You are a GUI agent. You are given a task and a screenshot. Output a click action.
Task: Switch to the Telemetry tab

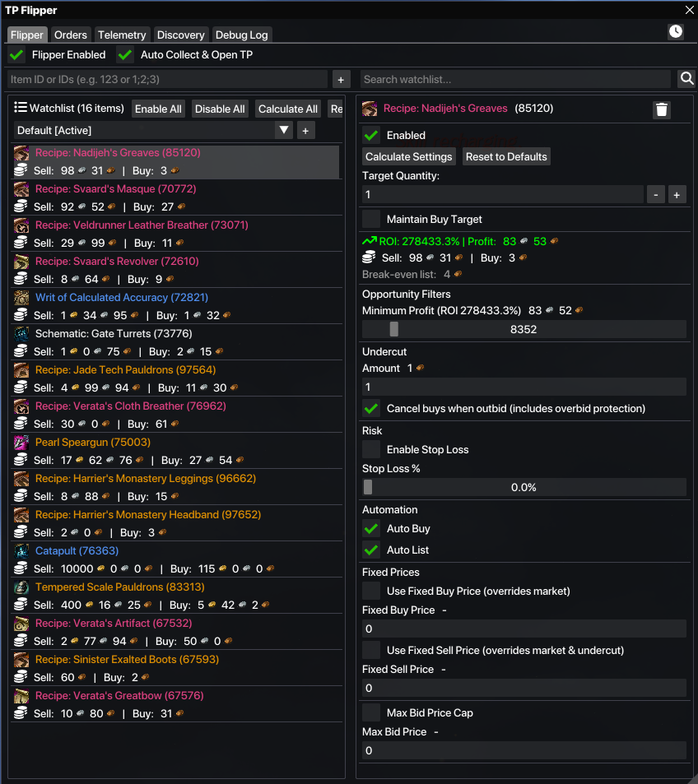(122, 35)
